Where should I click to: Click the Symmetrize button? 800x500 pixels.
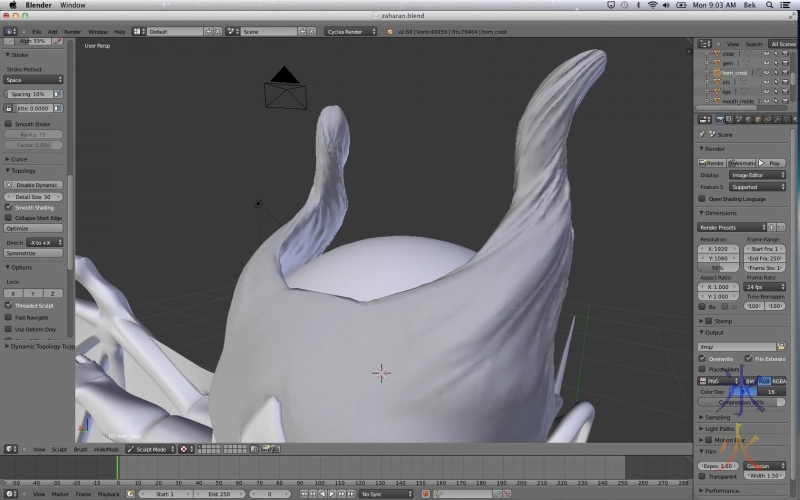point(33,253)
